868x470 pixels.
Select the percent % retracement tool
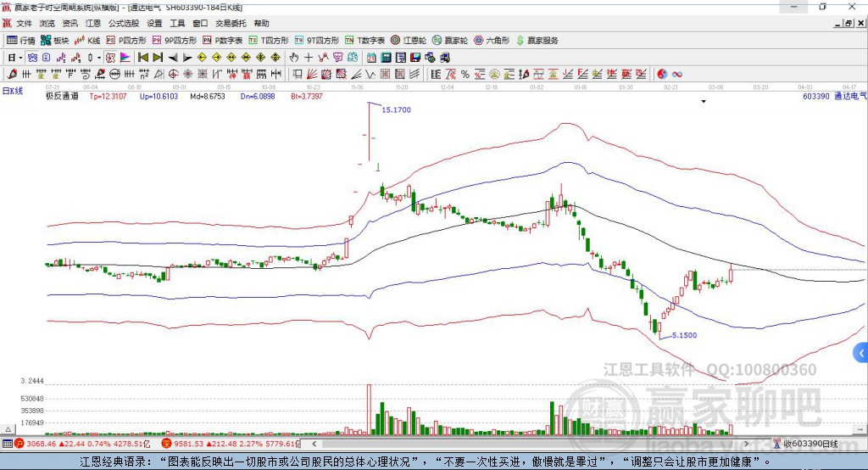tap(465, 75)
